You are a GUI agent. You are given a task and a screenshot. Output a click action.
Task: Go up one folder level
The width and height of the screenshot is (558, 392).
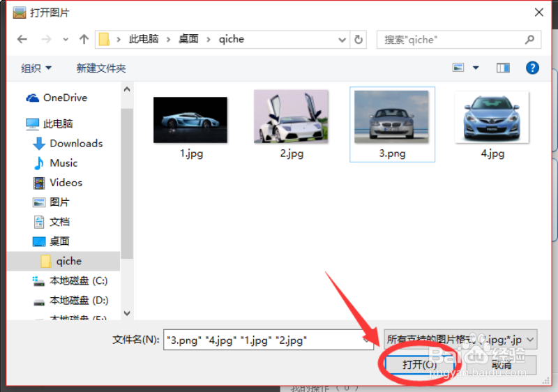tap(84, 39)
